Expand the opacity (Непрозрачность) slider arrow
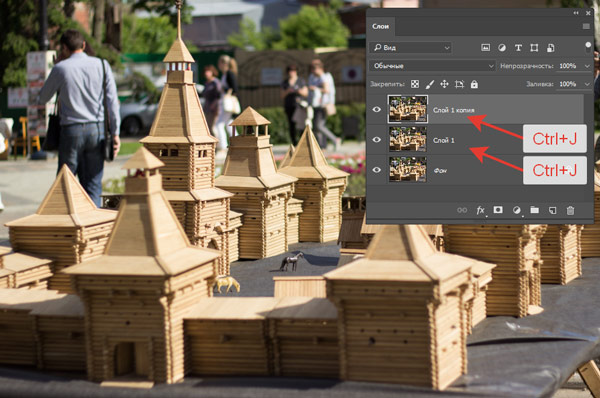The width and height of the screenshot is (600, 398). click(x=587, y=66)
